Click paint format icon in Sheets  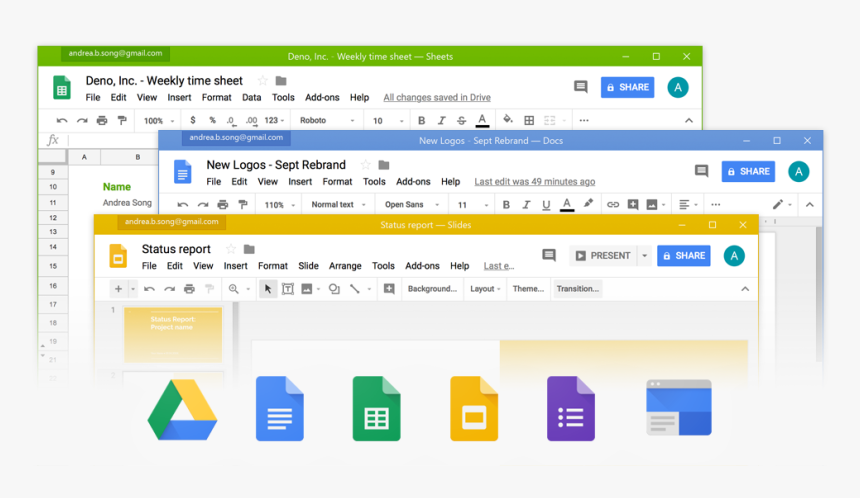point(122,121)
